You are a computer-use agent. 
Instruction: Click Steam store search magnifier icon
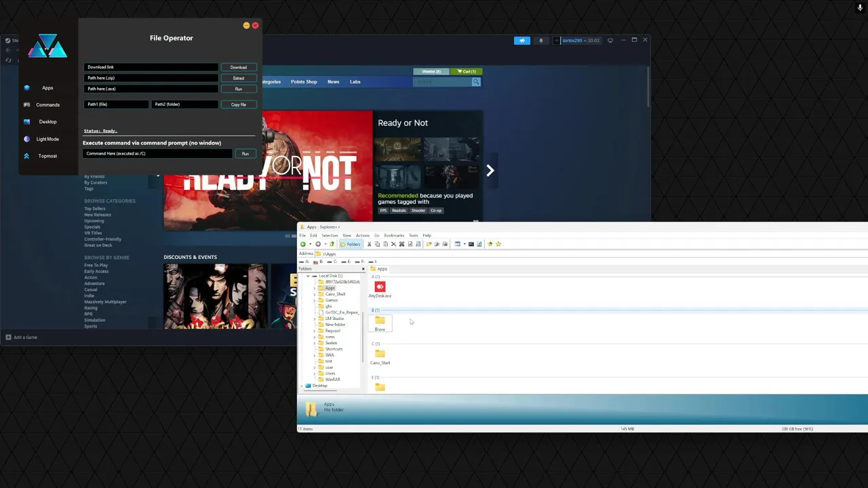tap(476, 82)
